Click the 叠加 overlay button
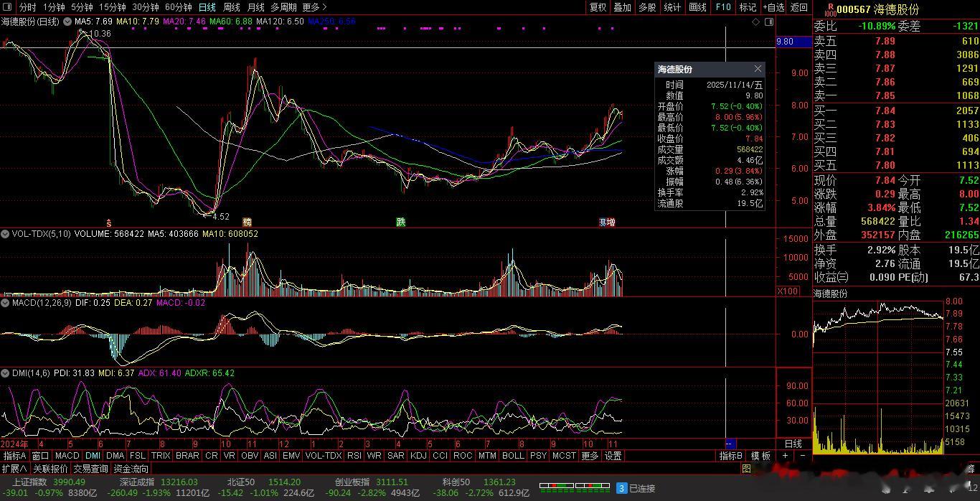The width and height of the screenshot is (980, 501). pos(622,7)
